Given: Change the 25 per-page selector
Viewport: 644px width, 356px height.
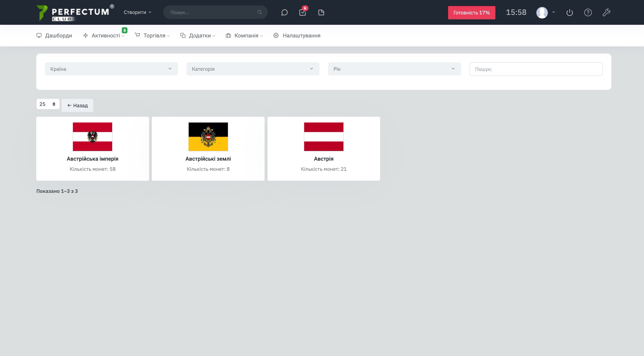Looking at the screenshot, I should pyautogui.click(x=48, y=104).
